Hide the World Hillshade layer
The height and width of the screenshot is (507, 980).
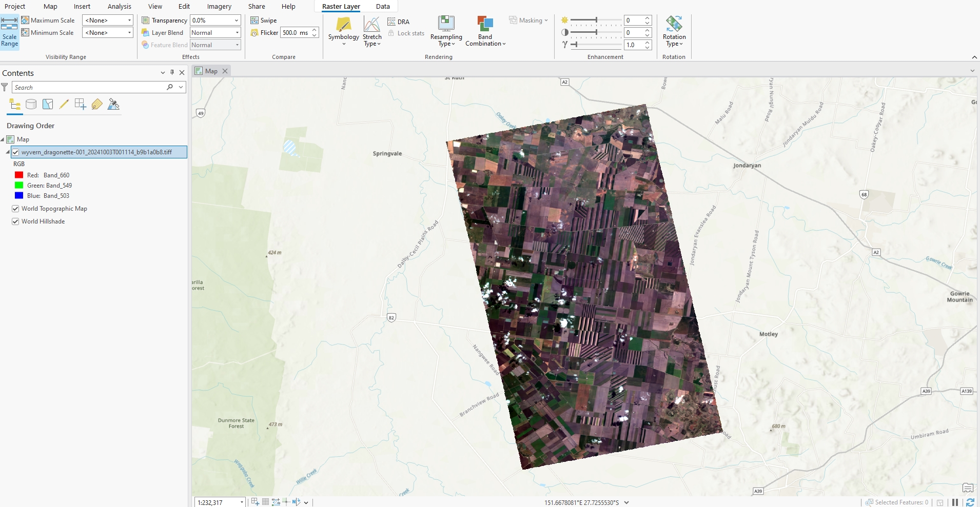[15, 221]
